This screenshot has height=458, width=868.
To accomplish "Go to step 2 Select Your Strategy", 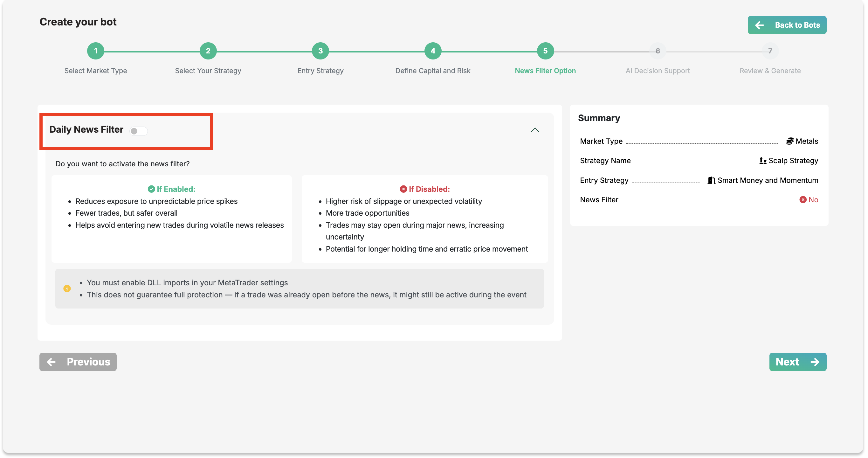I will (x=208, y=51).
